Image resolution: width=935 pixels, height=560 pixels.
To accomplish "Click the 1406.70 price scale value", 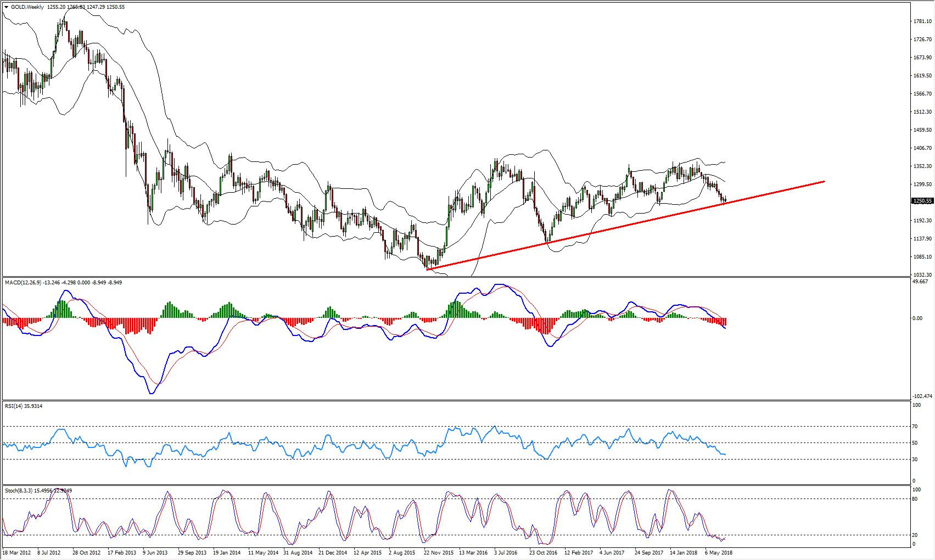I will [x=922, y=148].
